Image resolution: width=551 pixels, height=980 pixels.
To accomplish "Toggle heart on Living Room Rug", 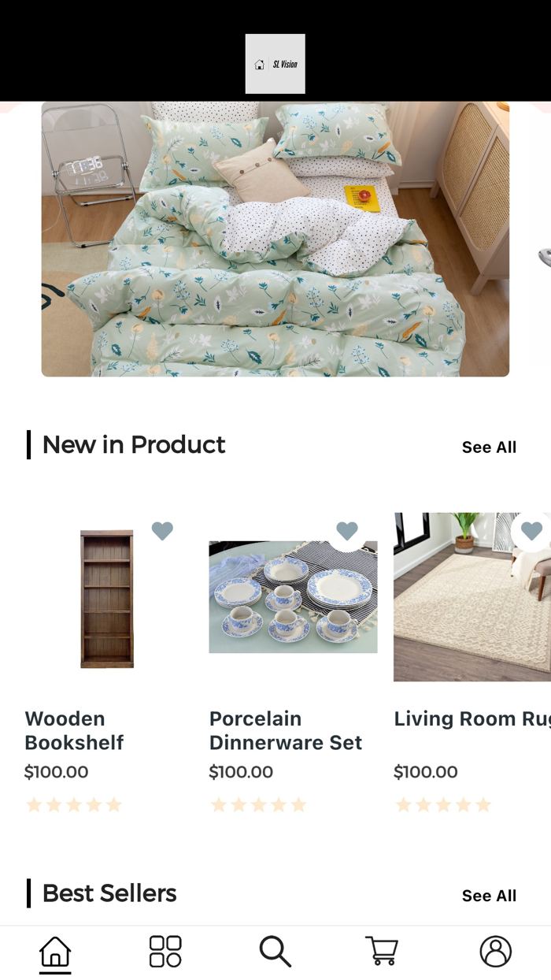I will 531,531.
